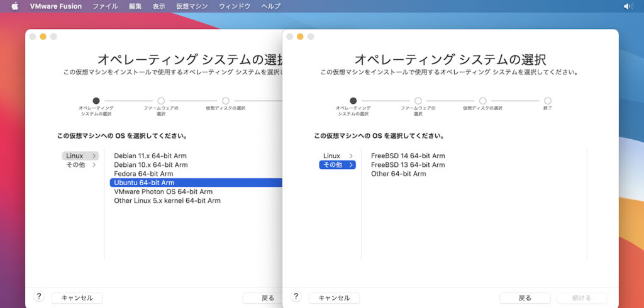
Task: Click ファームウェアの選択 step circle, right window
Action: click(418, 101)
